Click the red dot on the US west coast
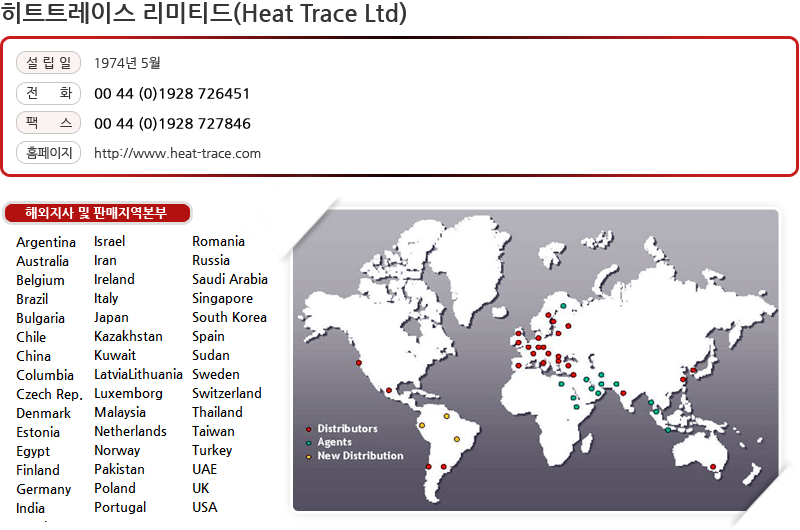The width and height of the screenshot is (800, 530). click(359, 363)
